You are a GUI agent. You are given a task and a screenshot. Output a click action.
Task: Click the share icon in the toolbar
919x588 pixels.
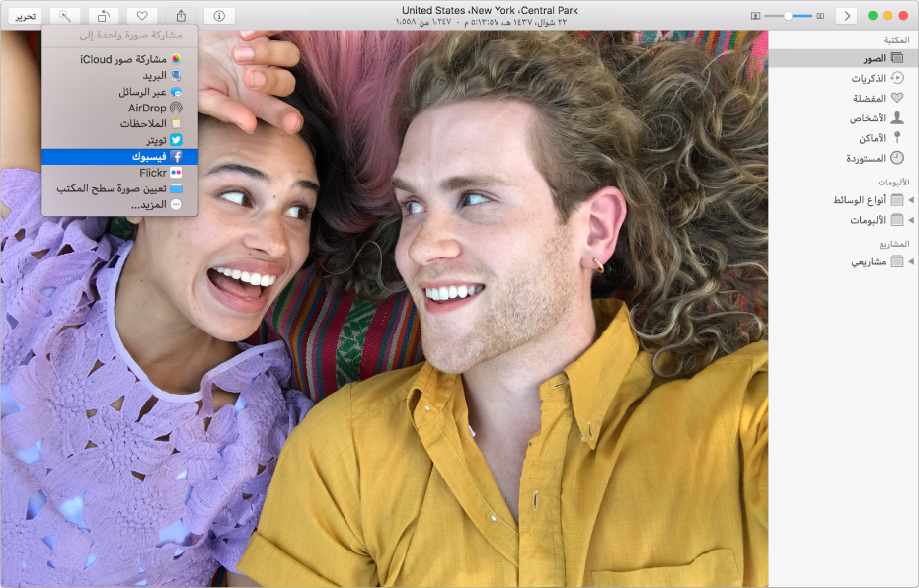pyautogui.click(x=181, y=16)
